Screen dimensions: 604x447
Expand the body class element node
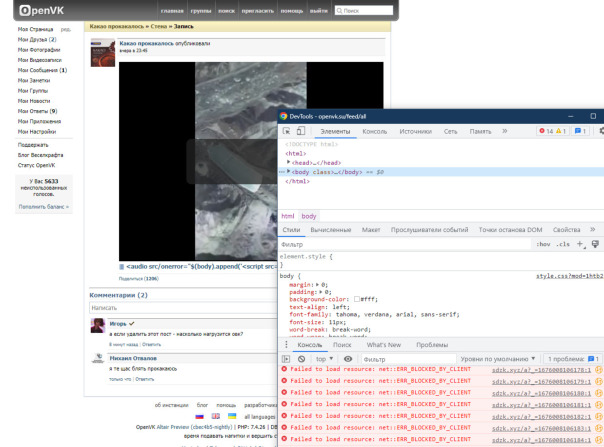tap(288, 171)
